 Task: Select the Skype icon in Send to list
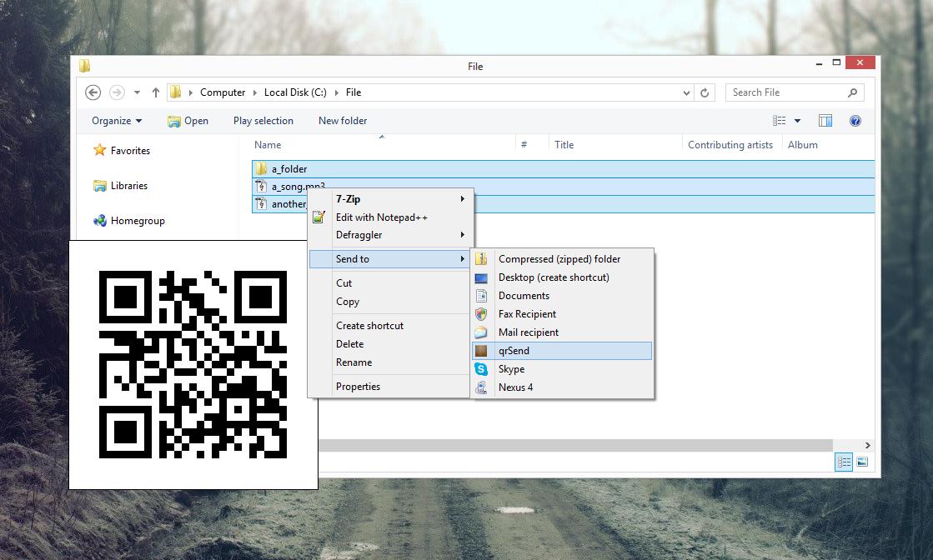click(481, 369)
